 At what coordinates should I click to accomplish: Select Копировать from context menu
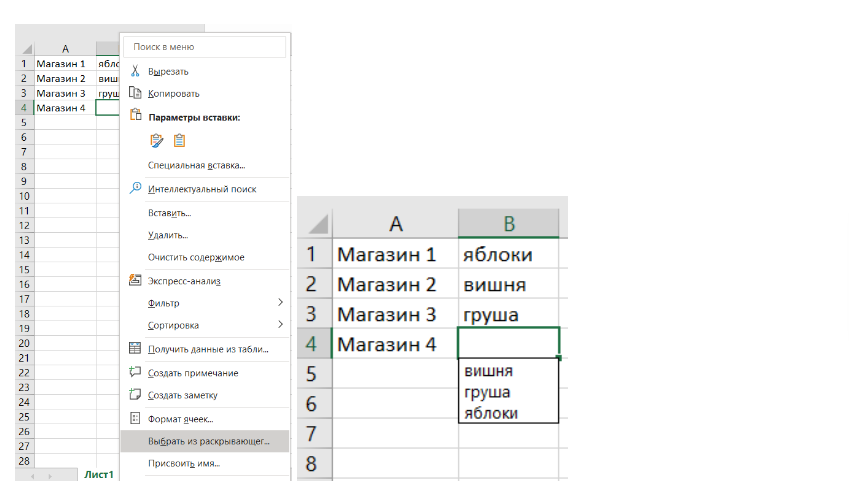click(x=173, y=94)
